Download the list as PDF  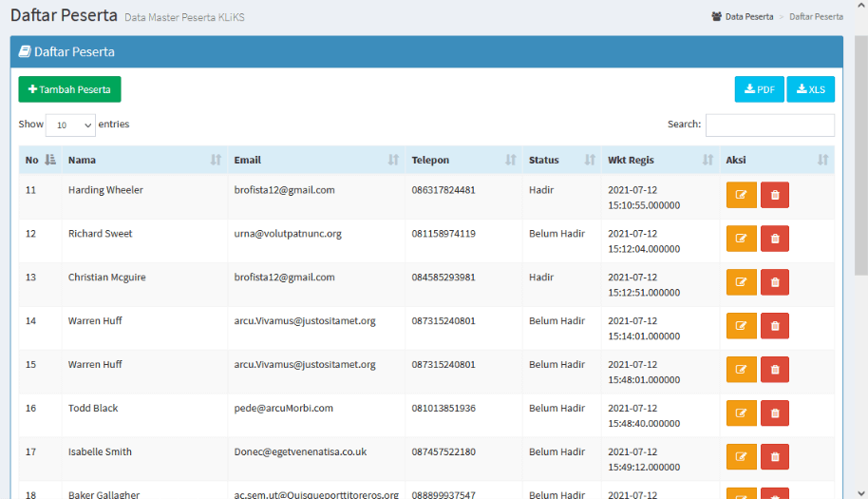(759, 89)
